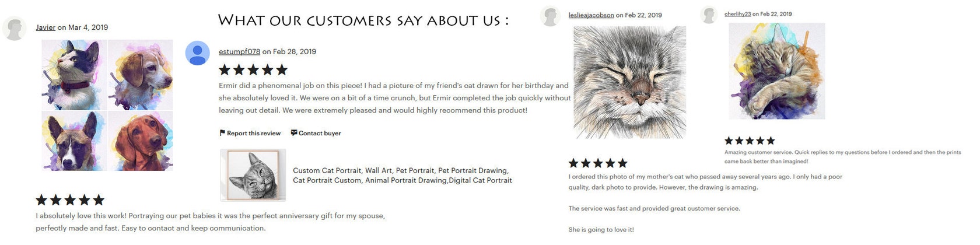This screenshot has height=245, width=980.
Task: Open the leslieajacobson username link
Action: click(591, 15)
